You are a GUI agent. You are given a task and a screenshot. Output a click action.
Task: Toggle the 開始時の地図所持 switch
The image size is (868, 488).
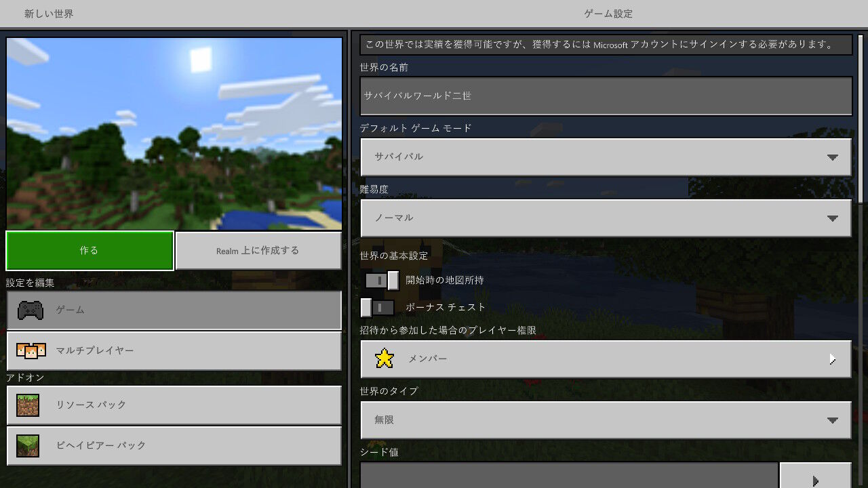[382, 280]
